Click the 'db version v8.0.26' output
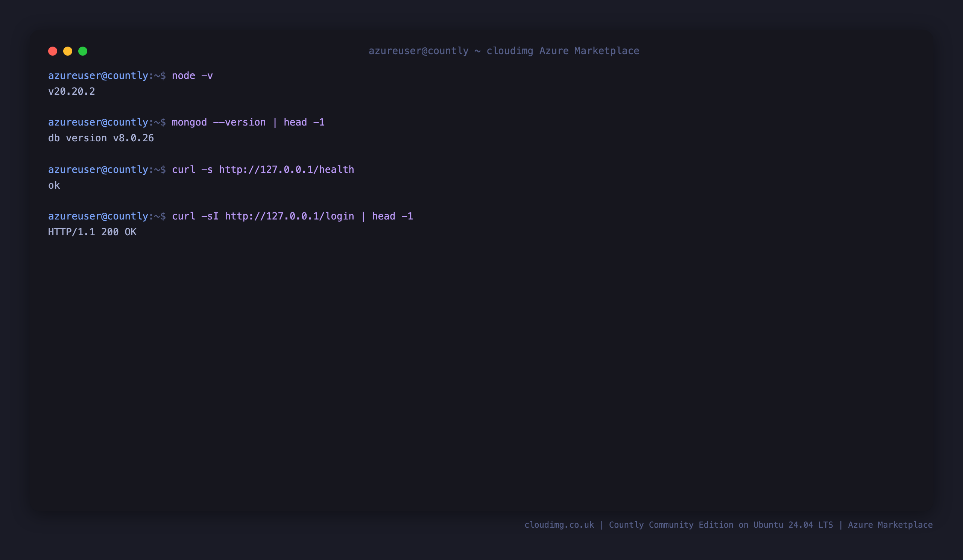The width and height of the screenshot is (963, 560). tap(101, 138)
